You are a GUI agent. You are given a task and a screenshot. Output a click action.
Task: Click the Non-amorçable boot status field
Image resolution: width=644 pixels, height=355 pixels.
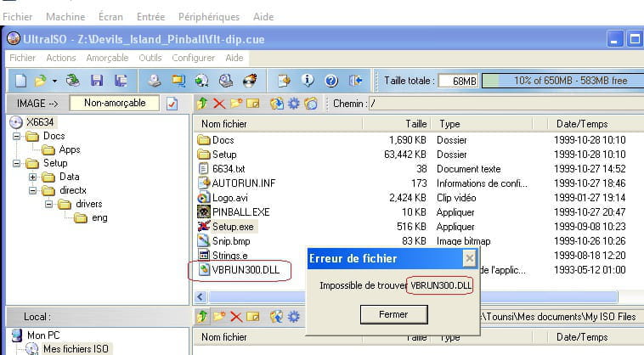(x=115, y=103)
